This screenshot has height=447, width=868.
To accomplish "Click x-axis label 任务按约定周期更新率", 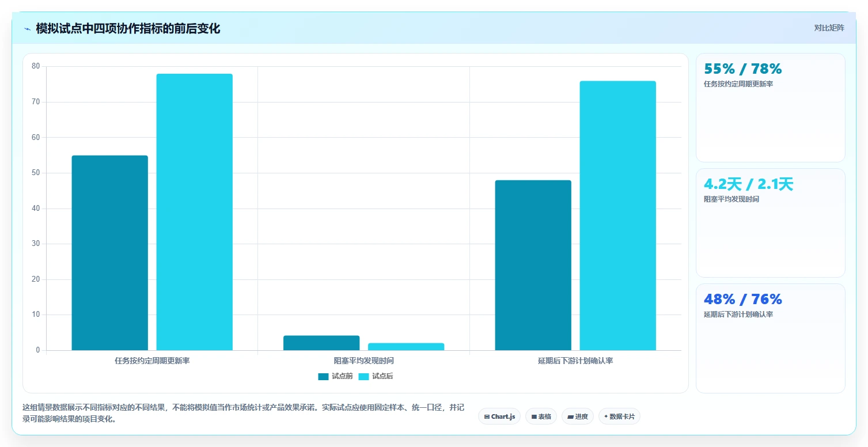I will click(x=152, y=361).
